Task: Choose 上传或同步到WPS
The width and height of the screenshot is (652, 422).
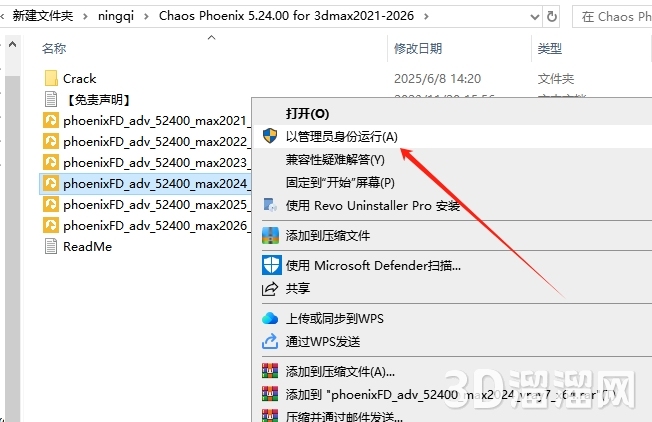Action: click(334, 318)
